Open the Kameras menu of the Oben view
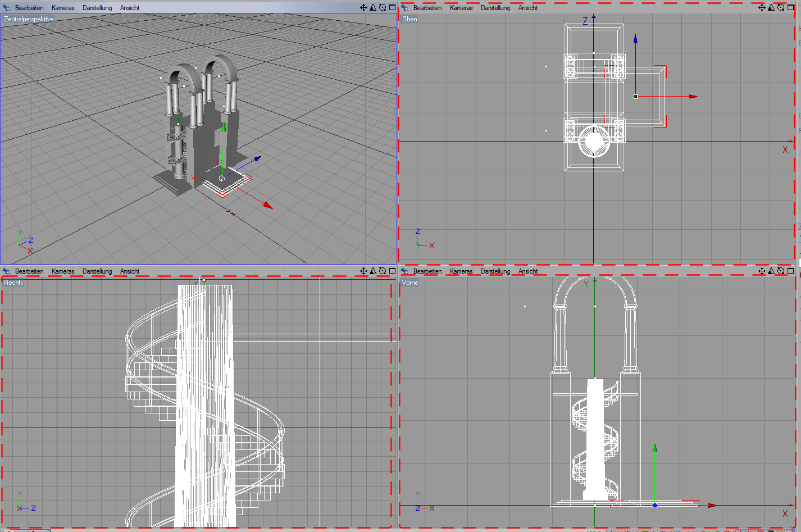The width and height of the screenshot is (801, 532). tap(461, 8)
